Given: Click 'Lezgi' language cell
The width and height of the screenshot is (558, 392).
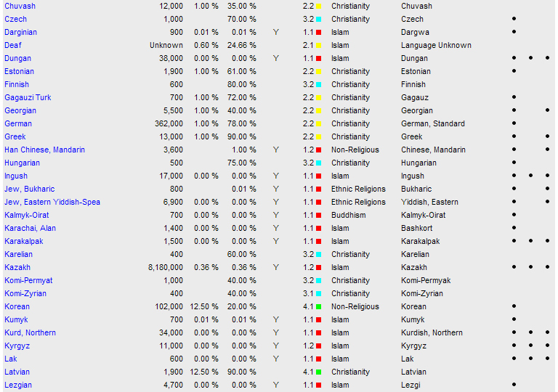Looking at the screenshot, I should tap(411, 385).
